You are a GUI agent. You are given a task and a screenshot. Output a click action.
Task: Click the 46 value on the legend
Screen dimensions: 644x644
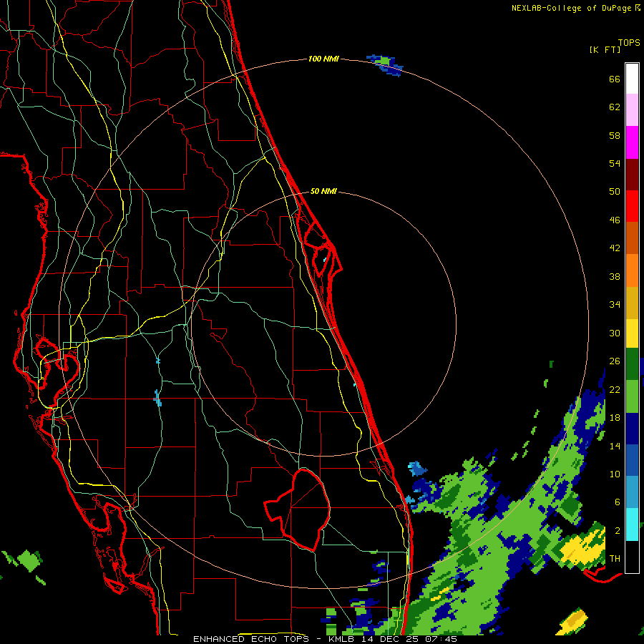615,220
